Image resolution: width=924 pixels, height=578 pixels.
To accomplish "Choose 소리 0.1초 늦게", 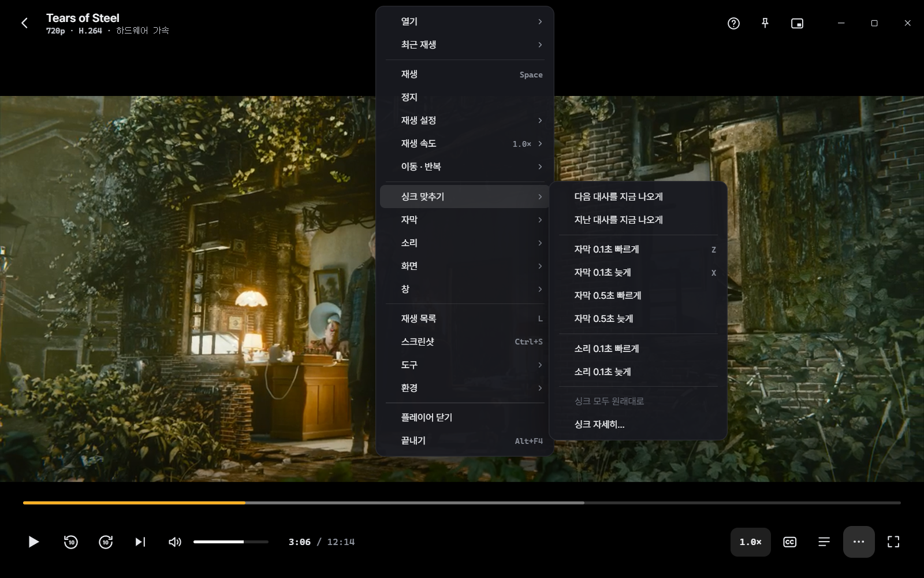I will click(x=638, y=372).
